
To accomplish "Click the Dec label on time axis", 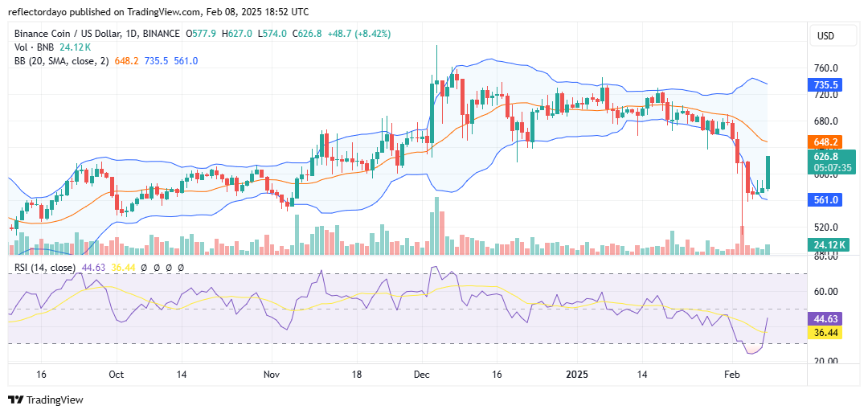I will (x=421, y=374).
